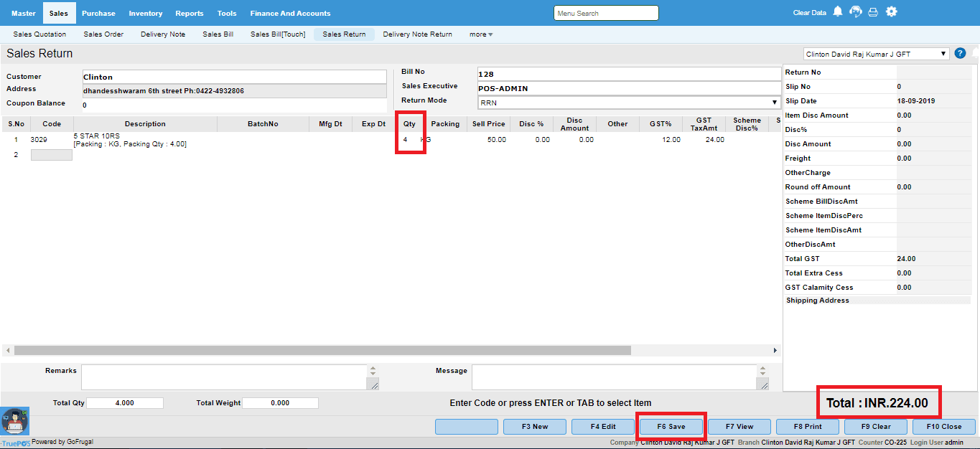
Task: Click the GST% 12.00 cell
Action: pyautogui.click(x=671, y=140)
